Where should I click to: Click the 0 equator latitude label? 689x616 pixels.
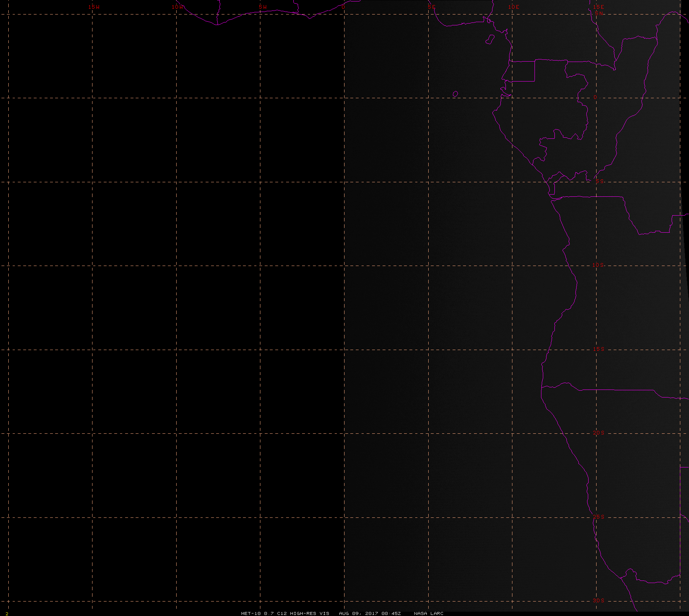(x=595, y=97)
